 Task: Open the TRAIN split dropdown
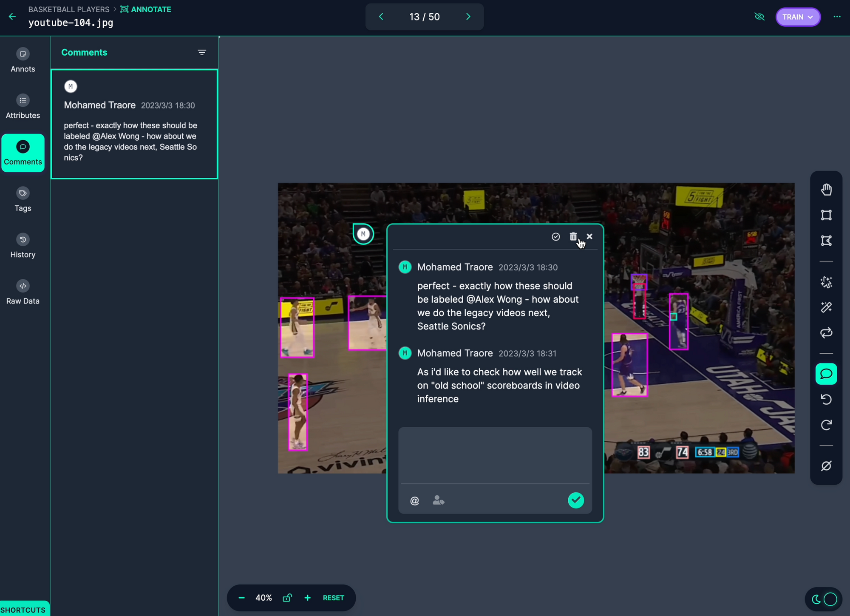pos(798,17)
